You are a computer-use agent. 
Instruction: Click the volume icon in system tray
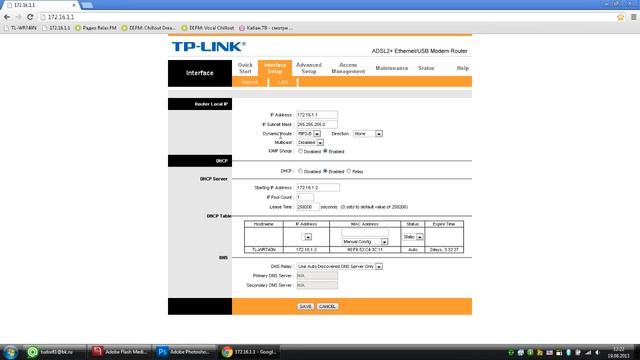point(597,352)
